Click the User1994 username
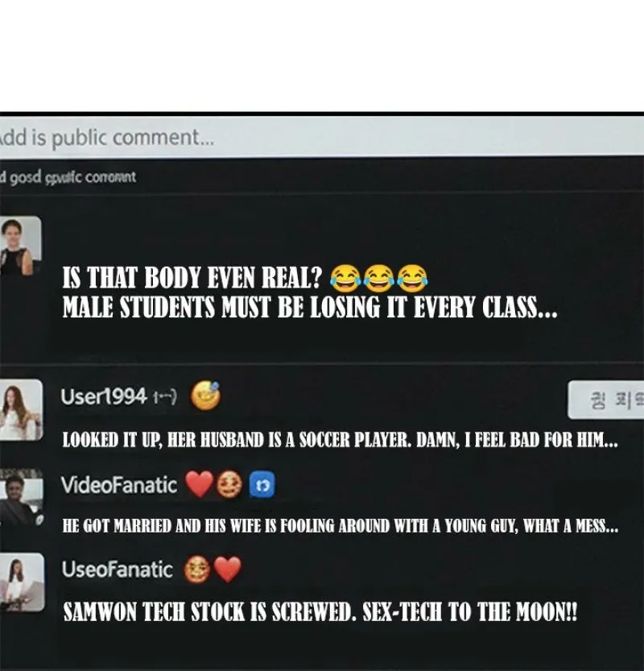Screen dimensions: 644x671 [104, 396]
